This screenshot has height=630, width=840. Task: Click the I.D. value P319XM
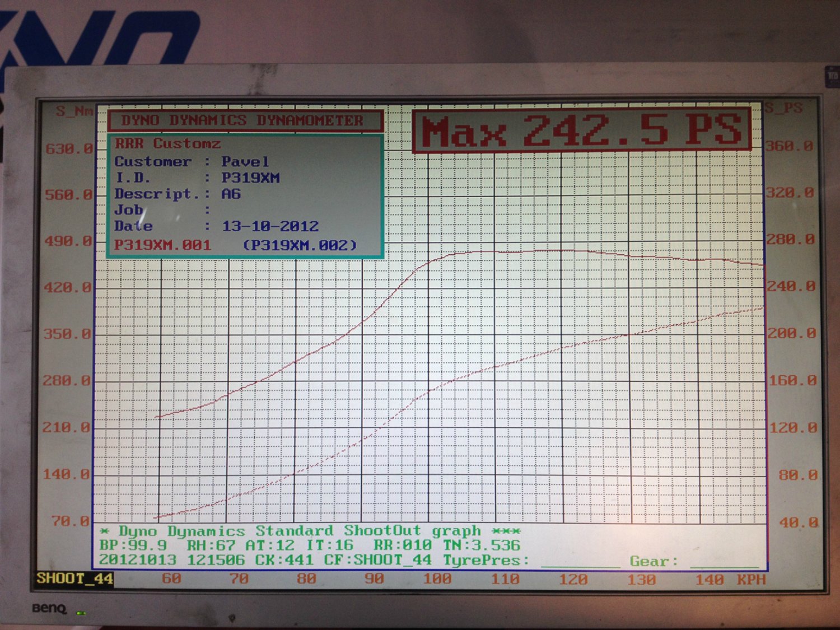250,178
